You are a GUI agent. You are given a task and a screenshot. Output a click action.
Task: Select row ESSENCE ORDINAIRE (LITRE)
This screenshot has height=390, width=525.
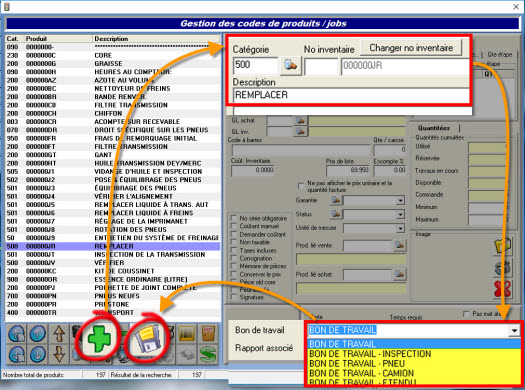click(112, 280)
